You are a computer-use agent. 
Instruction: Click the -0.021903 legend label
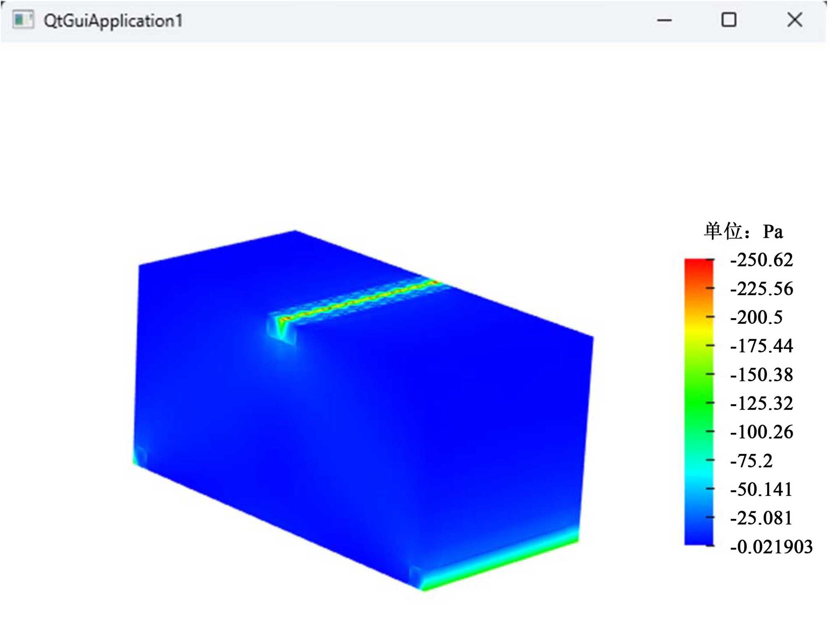click(771, 547)
